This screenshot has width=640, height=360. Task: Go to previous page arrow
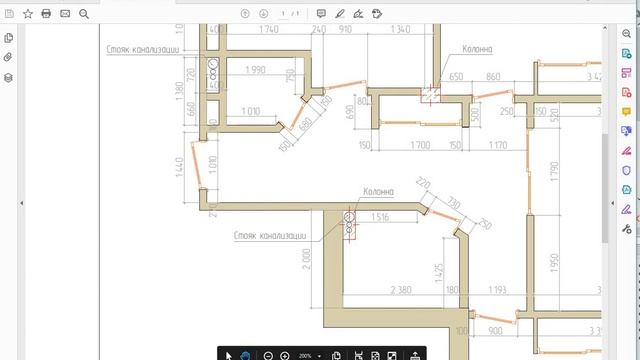tap(245, 14)
